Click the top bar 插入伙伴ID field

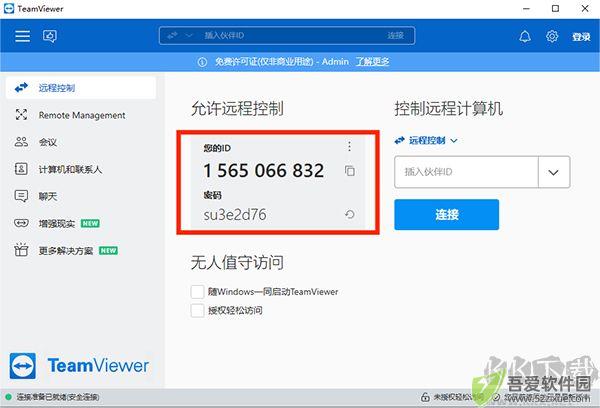click(287, 36)
